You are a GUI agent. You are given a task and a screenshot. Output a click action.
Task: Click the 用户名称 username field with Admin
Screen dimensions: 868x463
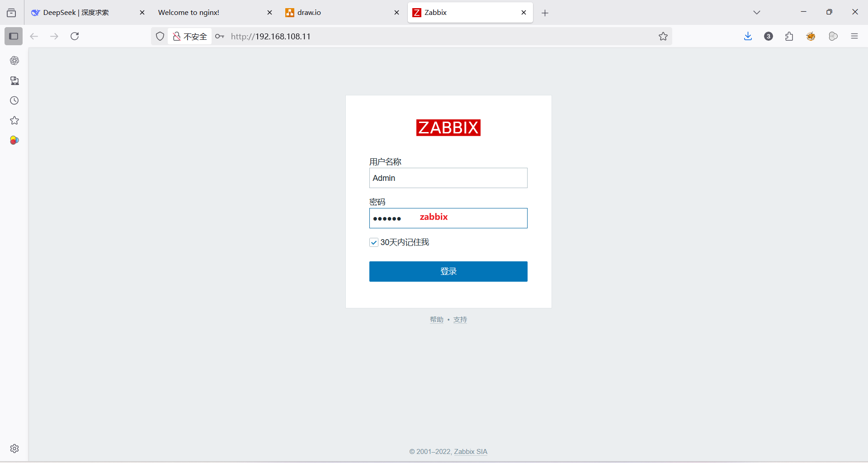448,178
